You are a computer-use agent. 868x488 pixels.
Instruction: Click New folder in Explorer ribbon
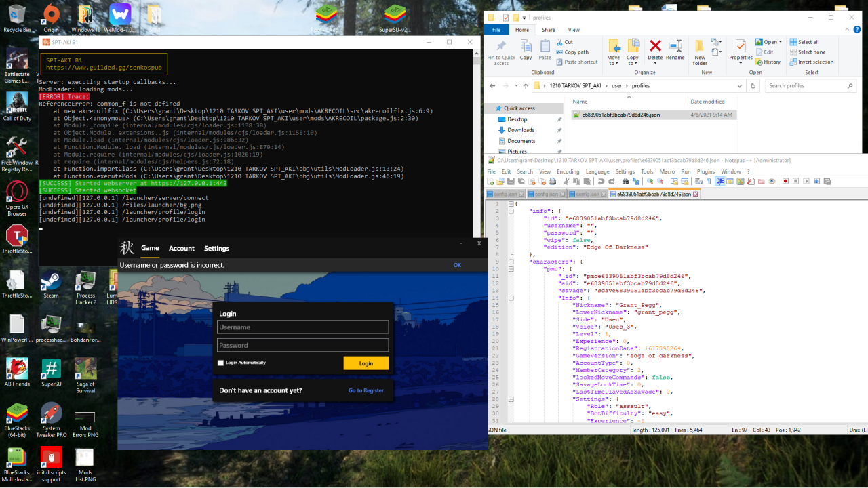tap(700, 52)
